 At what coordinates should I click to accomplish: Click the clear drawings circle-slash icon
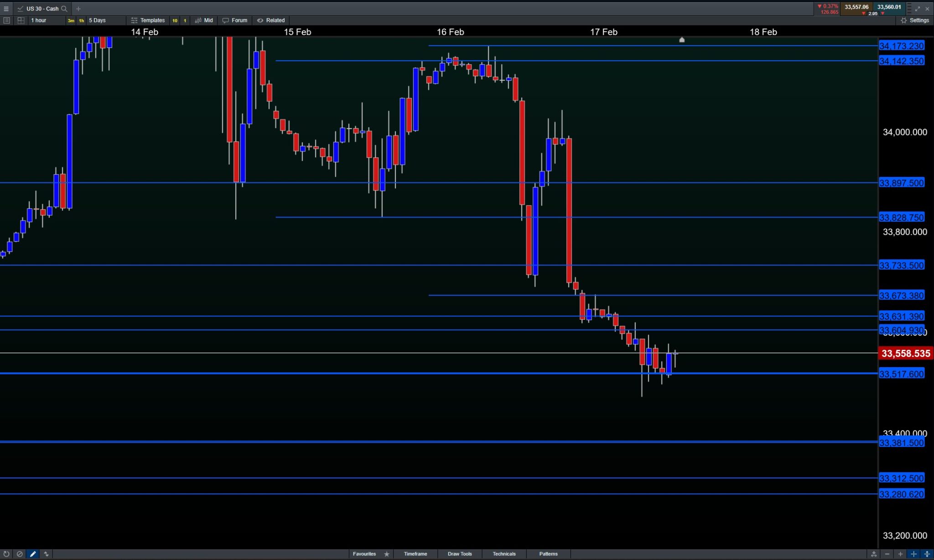tap(20, 554)
